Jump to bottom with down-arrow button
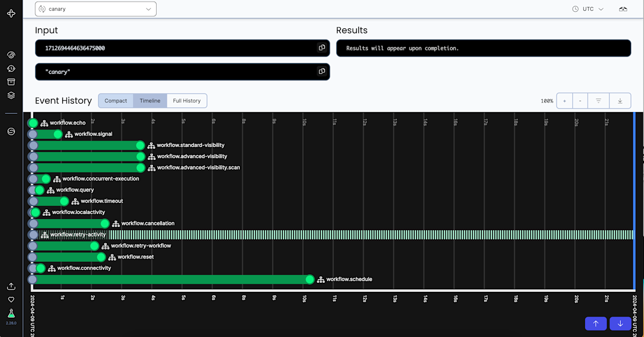 pos(620,323)
